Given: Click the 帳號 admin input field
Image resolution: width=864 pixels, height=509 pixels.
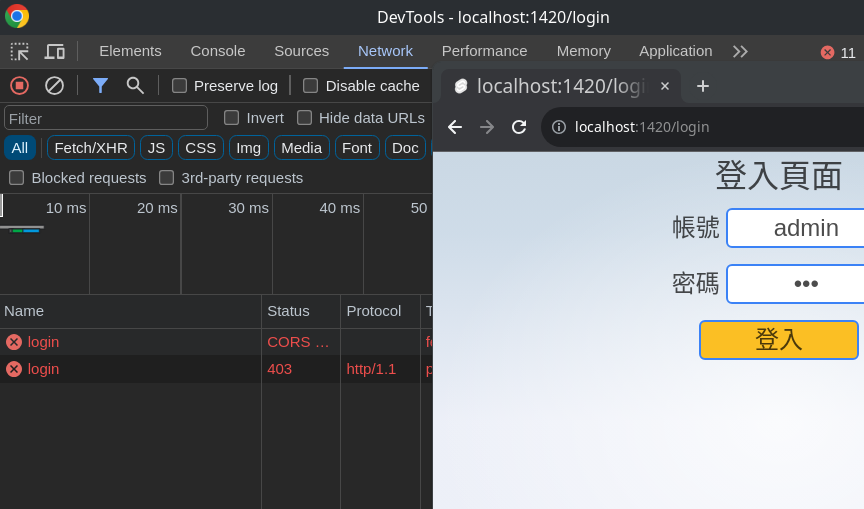Looking at the screenshot, I should (800, 228).
